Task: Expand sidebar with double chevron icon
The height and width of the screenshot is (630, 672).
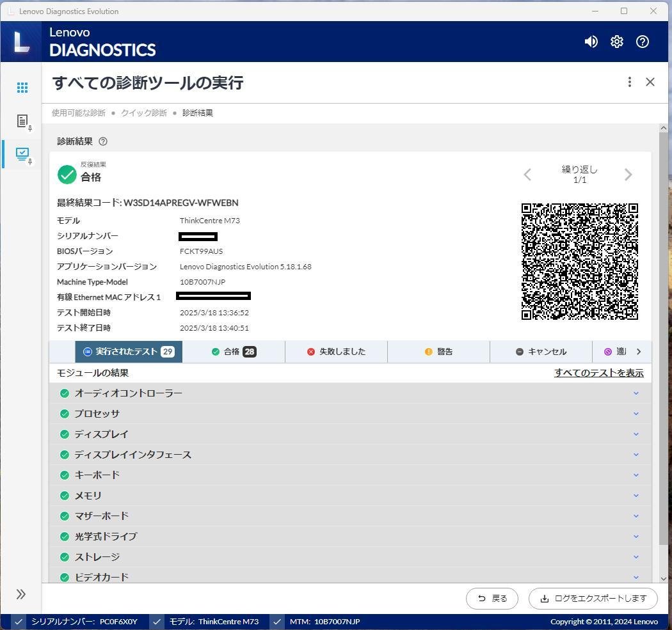Action: [21, 594]
